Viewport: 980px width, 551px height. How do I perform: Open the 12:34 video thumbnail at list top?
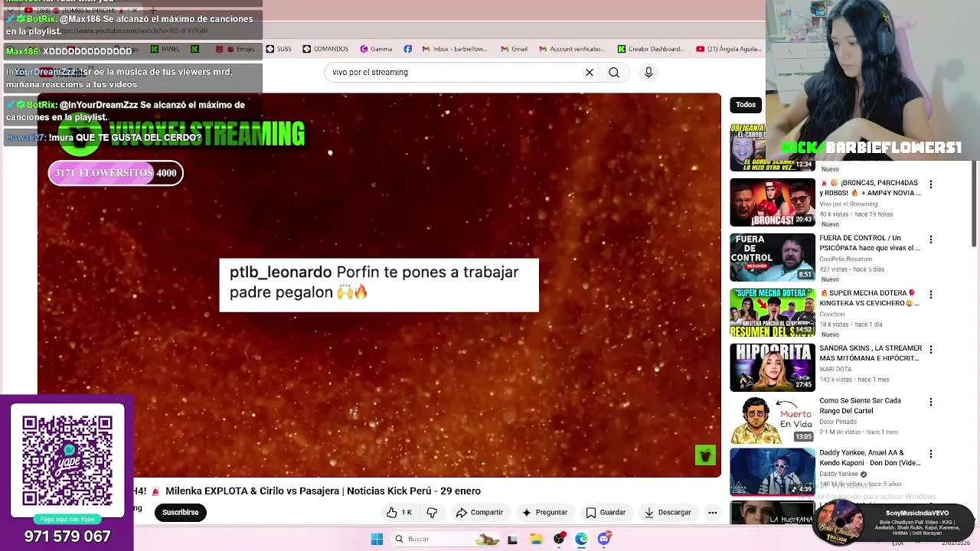[773, 147]
